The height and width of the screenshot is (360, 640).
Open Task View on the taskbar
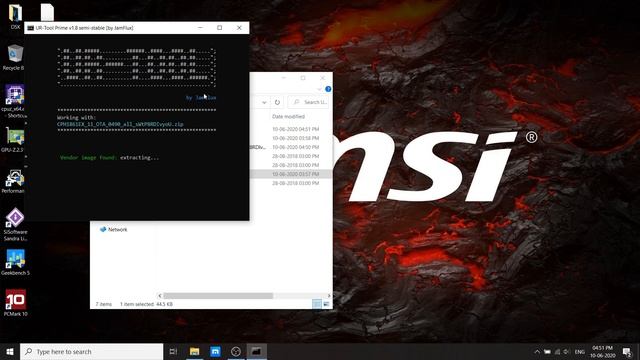pos(173,351)
